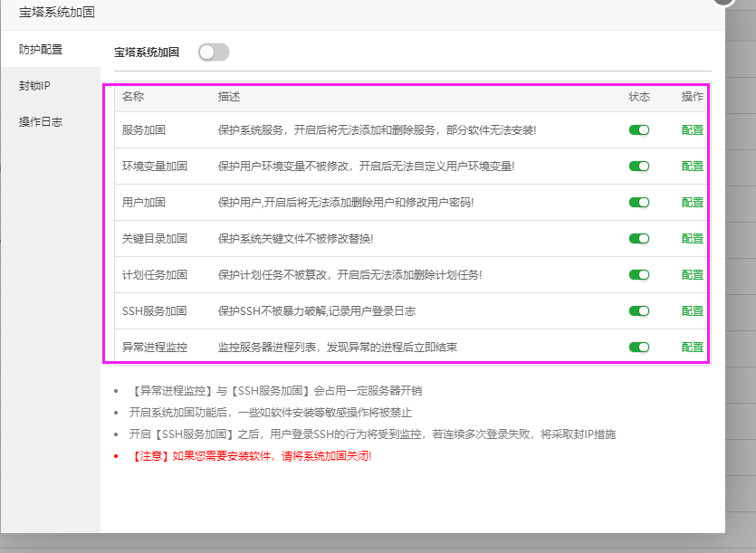Toggle the 用户加固 protection switch

point(639,202)
